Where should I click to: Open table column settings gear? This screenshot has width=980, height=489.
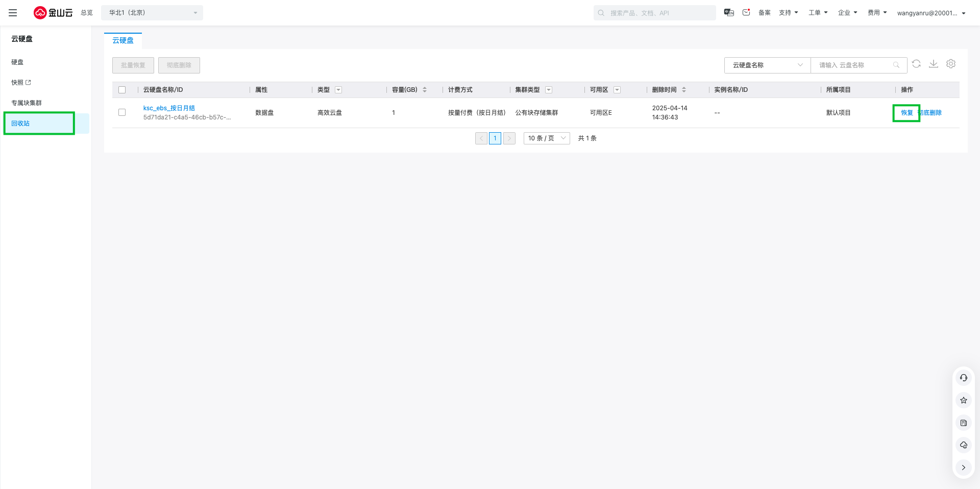[x=951, y=64]
